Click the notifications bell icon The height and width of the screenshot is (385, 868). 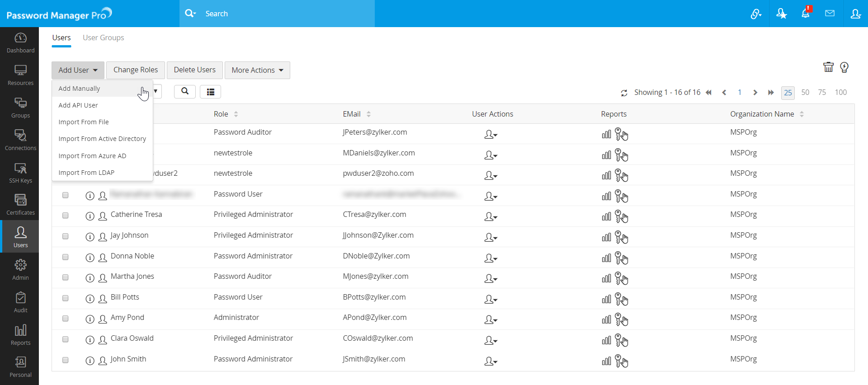pos(805,14)
